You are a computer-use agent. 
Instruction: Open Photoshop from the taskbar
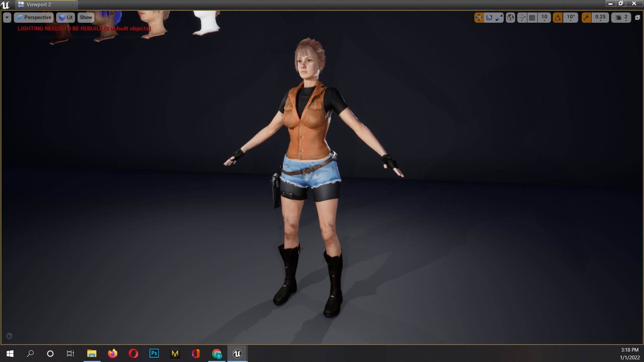pos(154,353)
